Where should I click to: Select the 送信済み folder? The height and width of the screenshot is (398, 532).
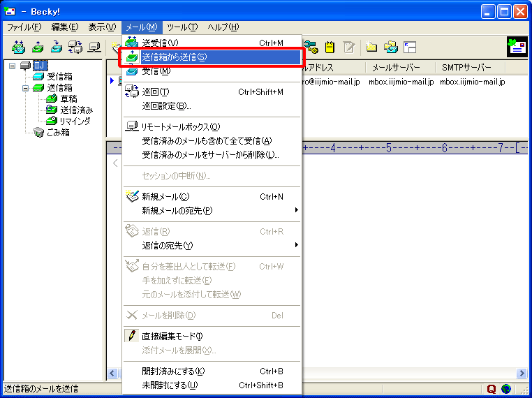point(77,110)
